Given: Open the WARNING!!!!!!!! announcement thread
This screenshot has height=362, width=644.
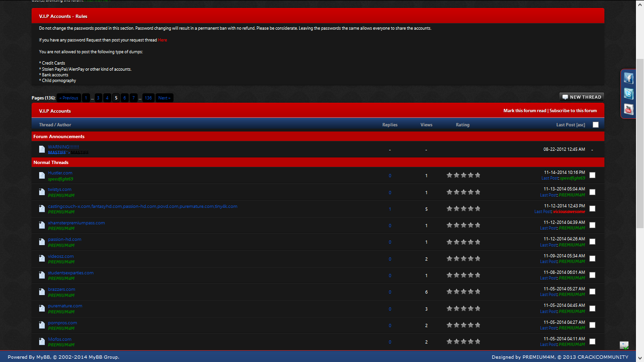Looking at the screenshot, I should (x=64, y=147).
